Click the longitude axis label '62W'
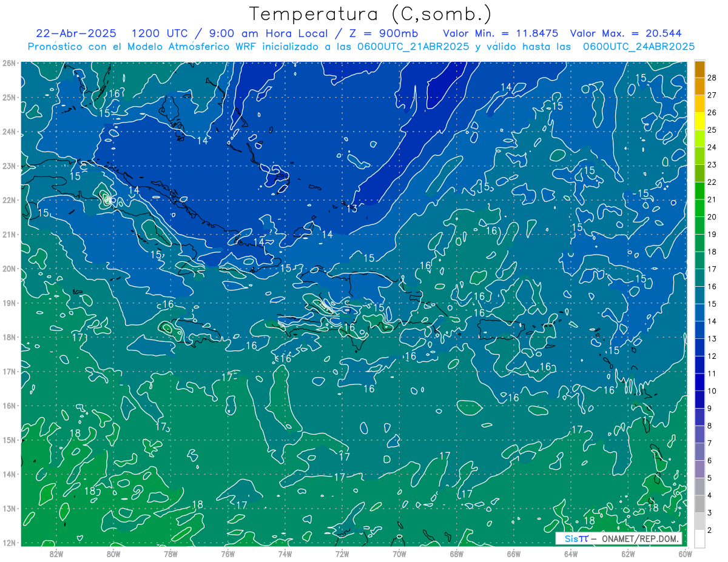The height and width of the screenshot is (562, 728). coord(628,554)
